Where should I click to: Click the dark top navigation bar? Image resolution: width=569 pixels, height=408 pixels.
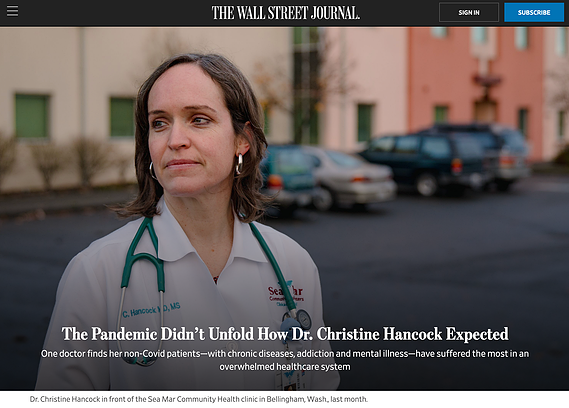point(284,13)
